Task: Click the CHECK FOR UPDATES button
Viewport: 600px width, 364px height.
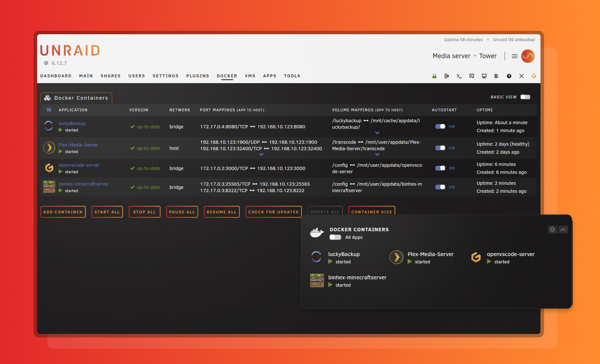Action: pyautogui.click(x=273, y=212)
